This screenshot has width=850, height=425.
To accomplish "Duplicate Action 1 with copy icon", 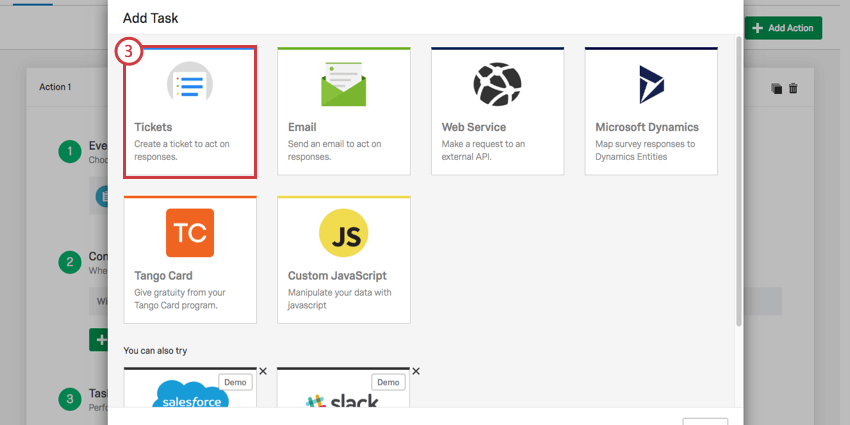I will (777, 88).
